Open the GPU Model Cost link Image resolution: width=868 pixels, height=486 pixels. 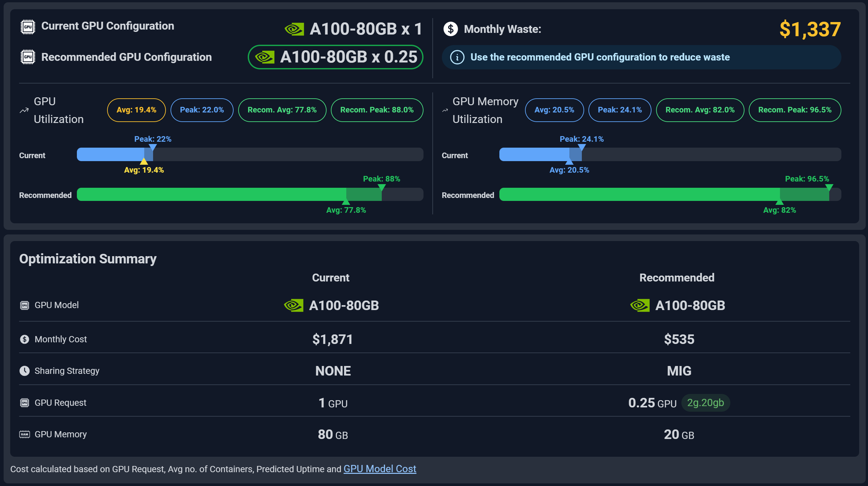point(380,469)
